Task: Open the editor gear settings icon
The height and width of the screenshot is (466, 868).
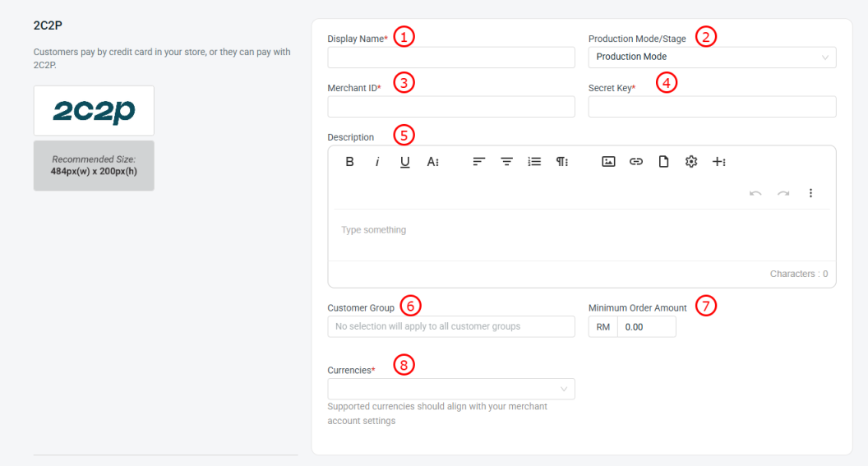Action: point(691,162)
